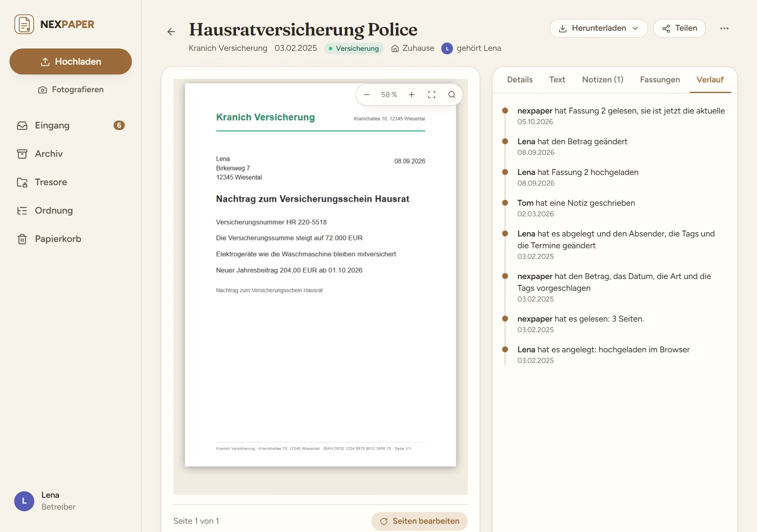Click Lena's profile avatar at bottom

pos(24,501)
